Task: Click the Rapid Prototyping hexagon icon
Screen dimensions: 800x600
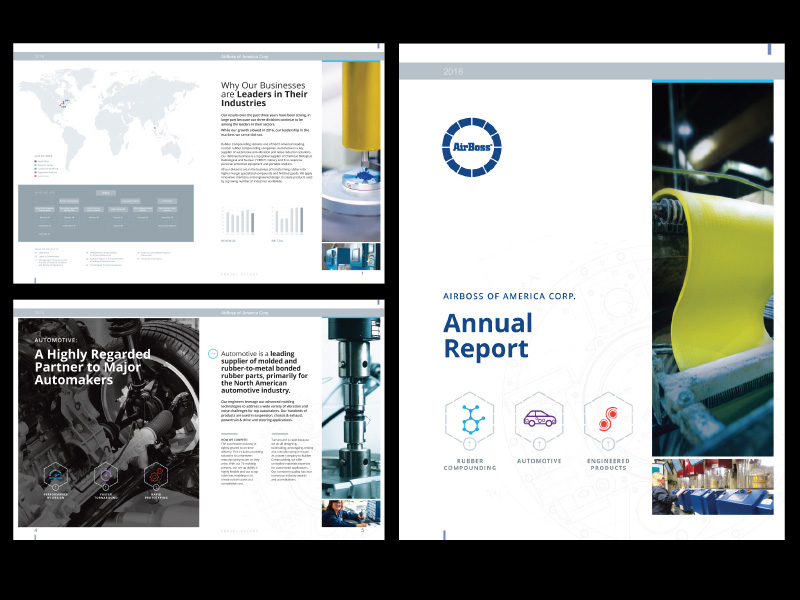Action: tap(156, 476)
